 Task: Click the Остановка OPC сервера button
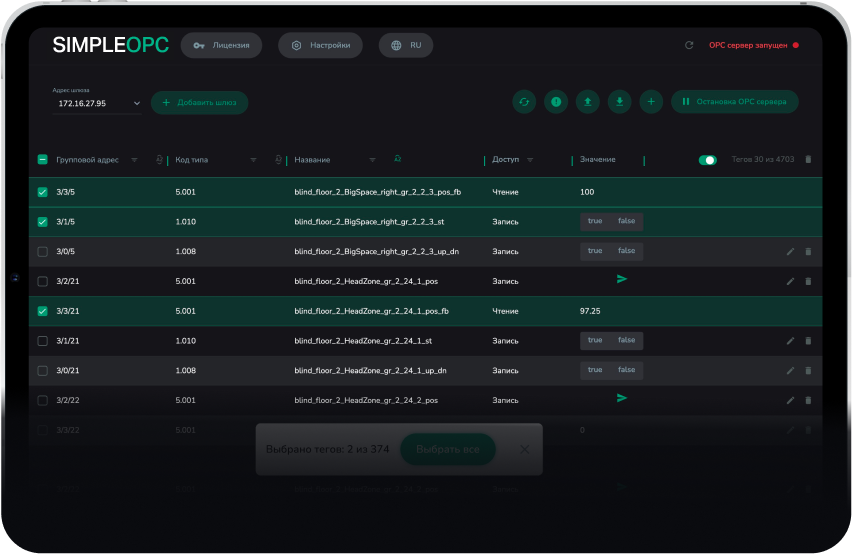tap(734, 101)
